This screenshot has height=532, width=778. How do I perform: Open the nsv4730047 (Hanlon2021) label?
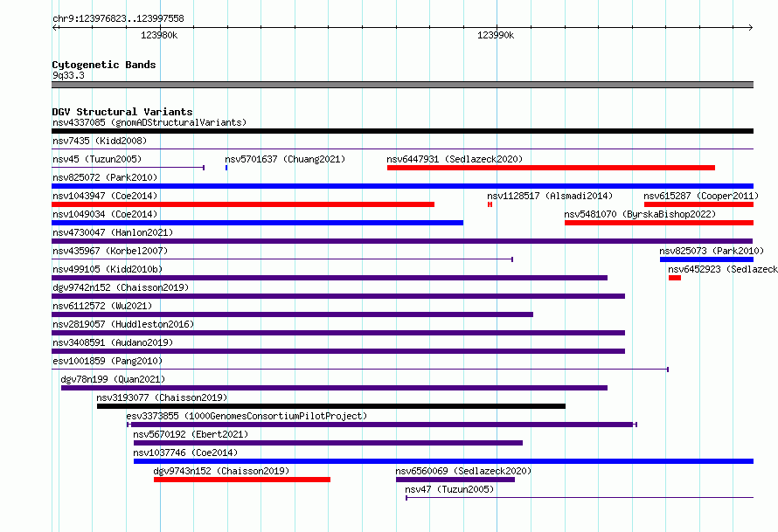[x=113, y=232]
